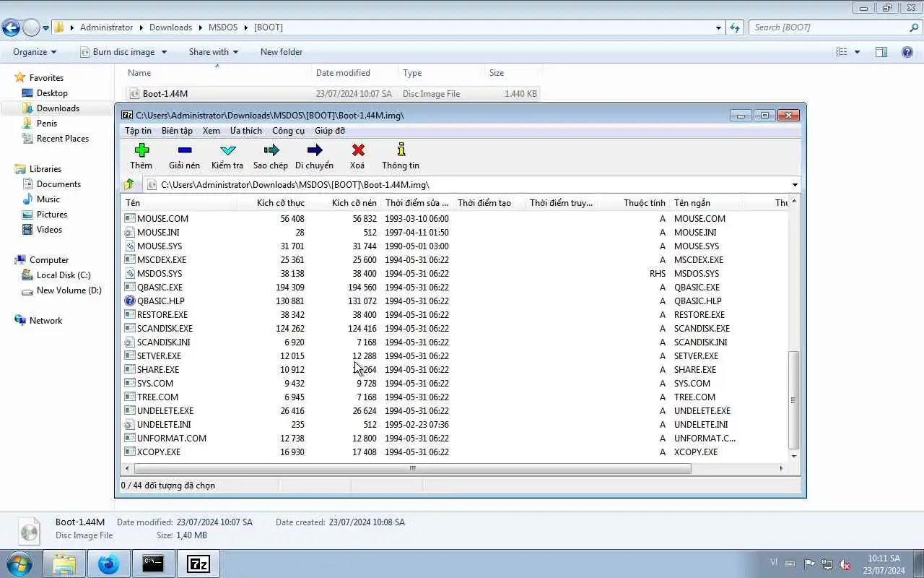Click the Explorer refresh button
Image resolution: width=924 pixels, height=578 pixels.
pos(735,27)
